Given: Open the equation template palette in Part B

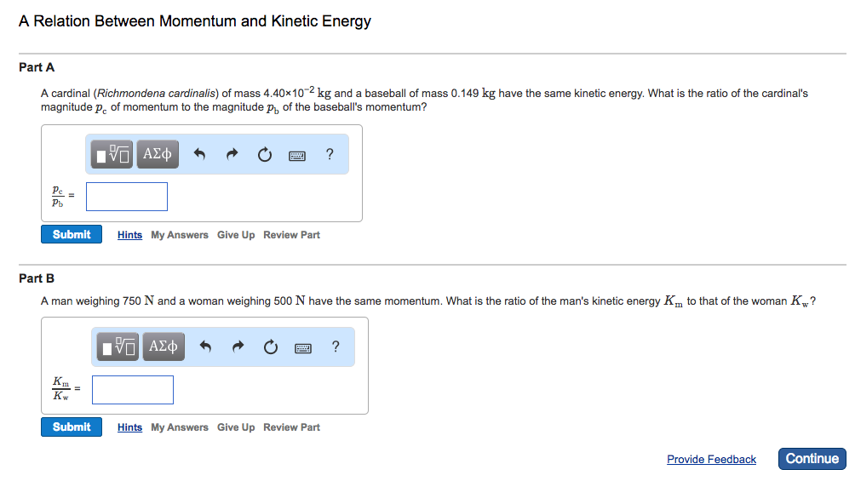Looking at the screenshot, I should pos(117,346).
